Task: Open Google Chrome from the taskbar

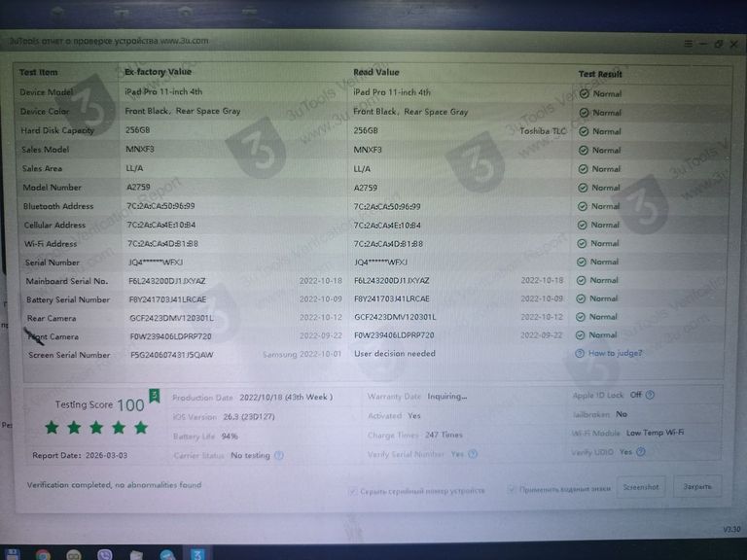Action: click(x=43, y=555)
